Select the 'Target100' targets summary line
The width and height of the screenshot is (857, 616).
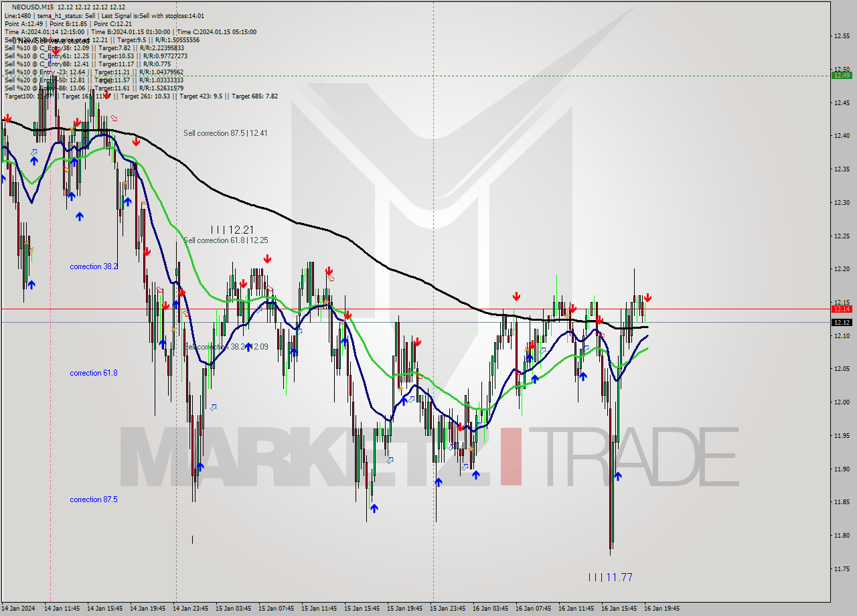point(141,96)
